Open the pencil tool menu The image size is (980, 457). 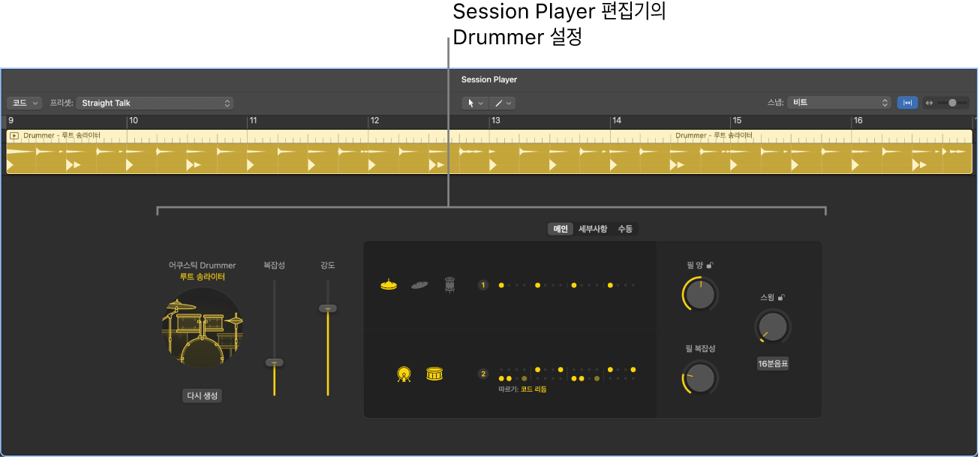[x=503, y=103]
